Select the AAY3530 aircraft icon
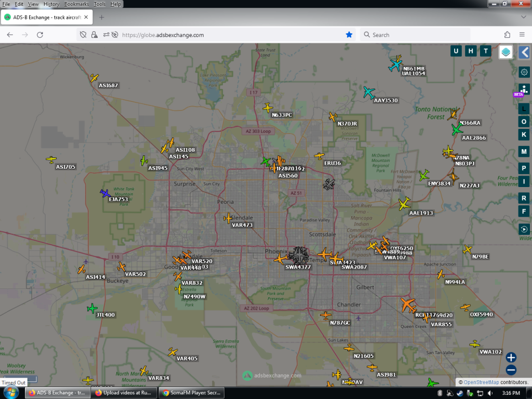Viewport: 532px width, 399px height. [x=369, y=92]
